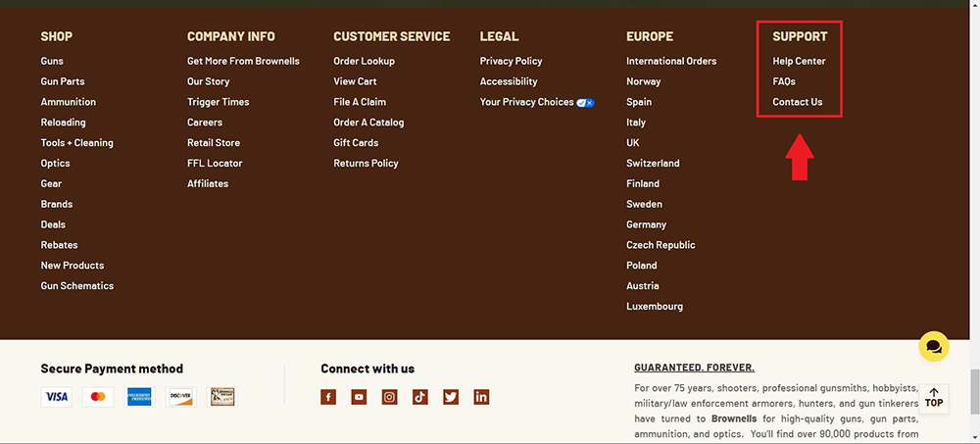
Task: Open the Help Center link
Action: tap(799, 61)
